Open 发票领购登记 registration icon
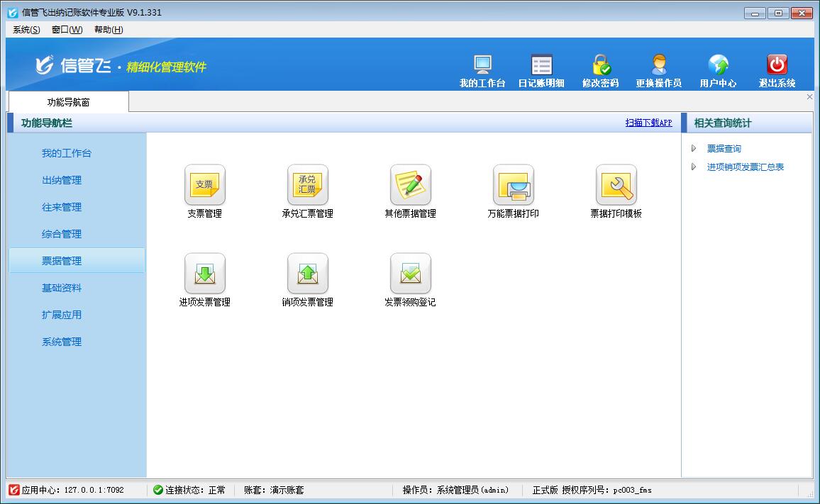This screenshot has width=820, height=504. click(x=410, y=274)
